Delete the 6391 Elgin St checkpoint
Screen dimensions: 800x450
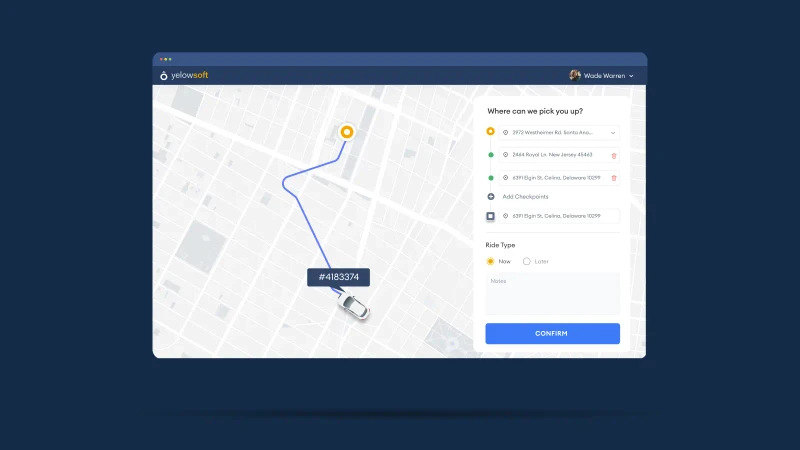coord(613,178)
